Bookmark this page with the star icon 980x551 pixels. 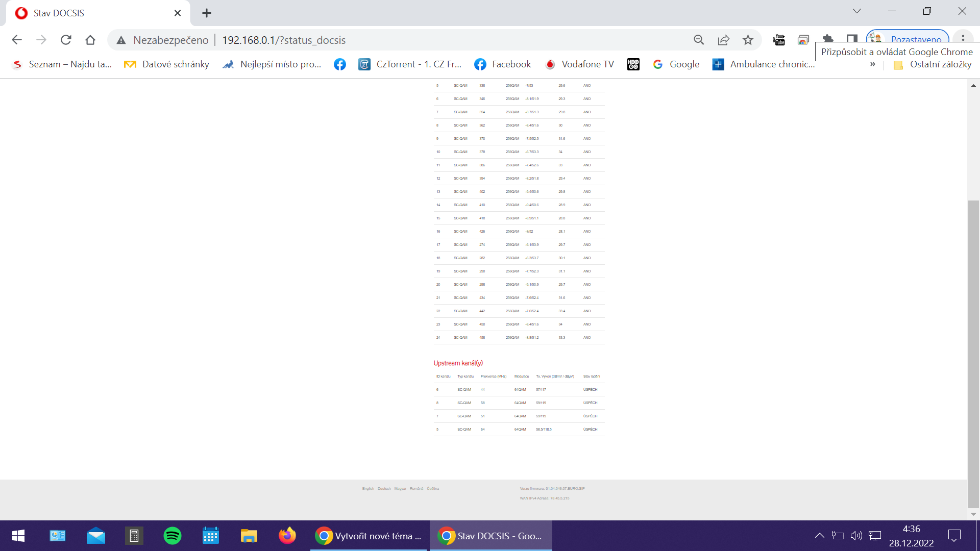tap(748, 40)
